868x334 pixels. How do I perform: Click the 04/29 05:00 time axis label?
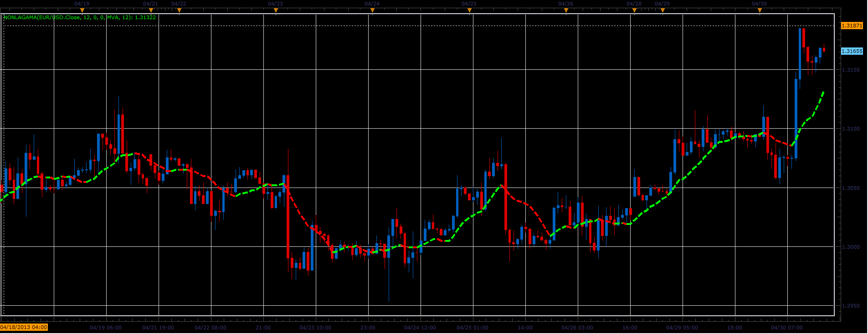pos(682,328)
